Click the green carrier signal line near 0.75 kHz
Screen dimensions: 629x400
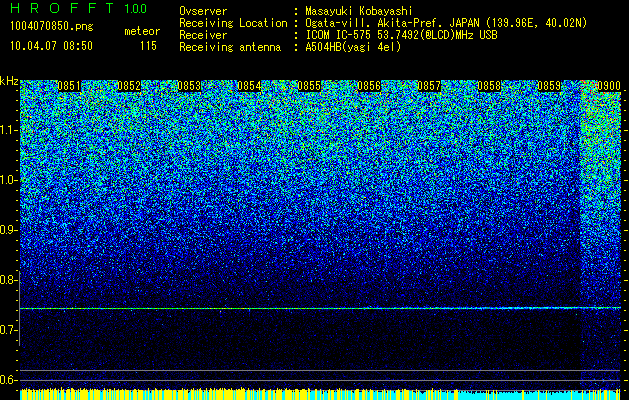click(320, 308)
